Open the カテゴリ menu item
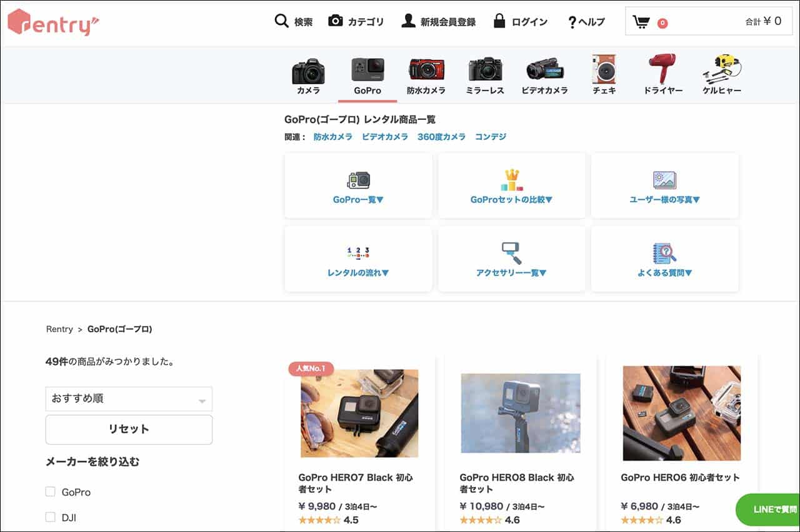Image resolution: width=800 pixels, height=532 pixels. click(x=366, y=22)
